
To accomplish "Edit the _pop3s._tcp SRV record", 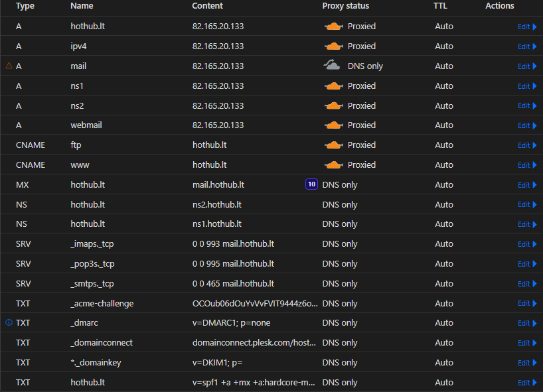I will (527, 264).
